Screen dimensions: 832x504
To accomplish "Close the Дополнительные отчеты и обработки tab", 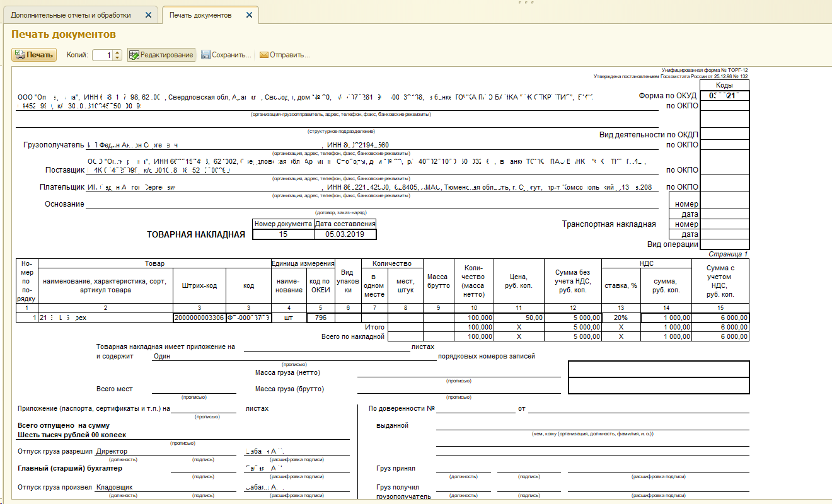I will pos(148,14).
